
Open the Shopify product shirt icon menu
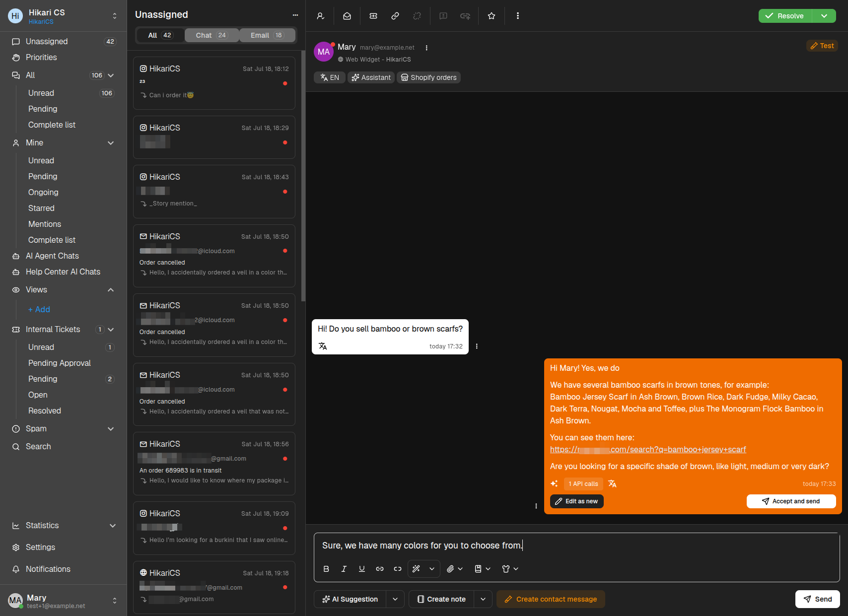click(510, 569)
